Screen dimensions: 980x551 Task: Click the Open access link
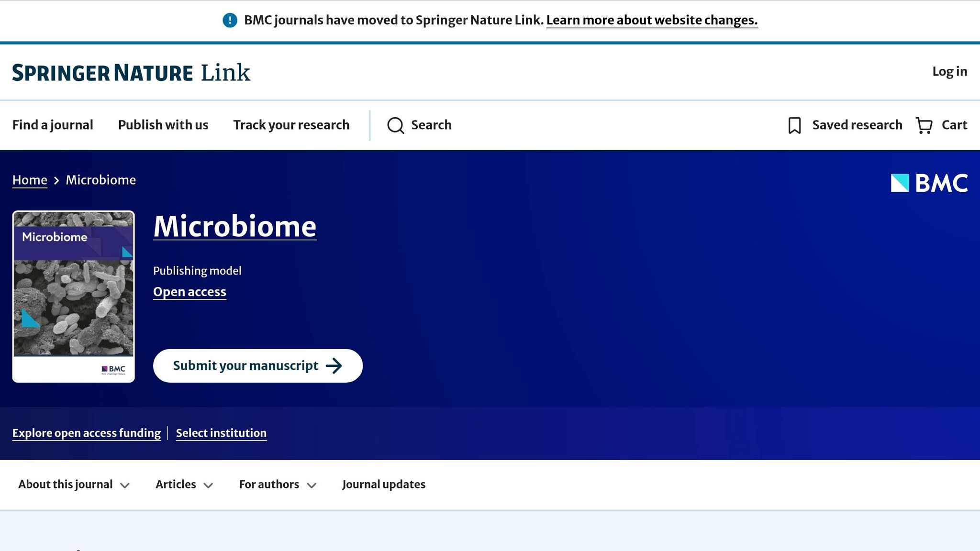click(189, 292)
